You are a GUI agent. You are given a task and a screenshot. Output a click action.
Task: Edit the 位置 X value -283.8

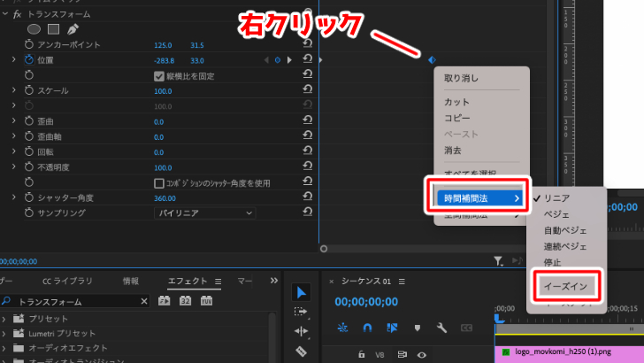[x=164, y=60]
